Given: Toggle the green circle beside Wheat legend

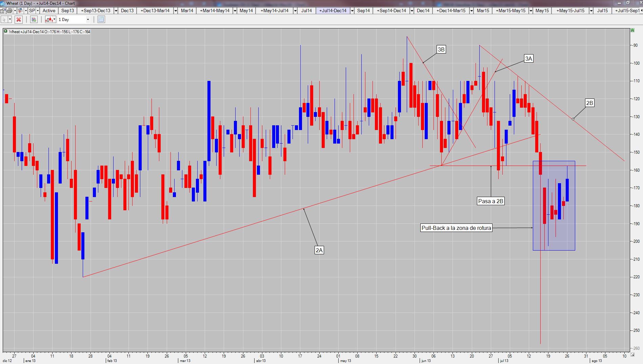Looking at the screenshot, I should click(x=6, y=31).
